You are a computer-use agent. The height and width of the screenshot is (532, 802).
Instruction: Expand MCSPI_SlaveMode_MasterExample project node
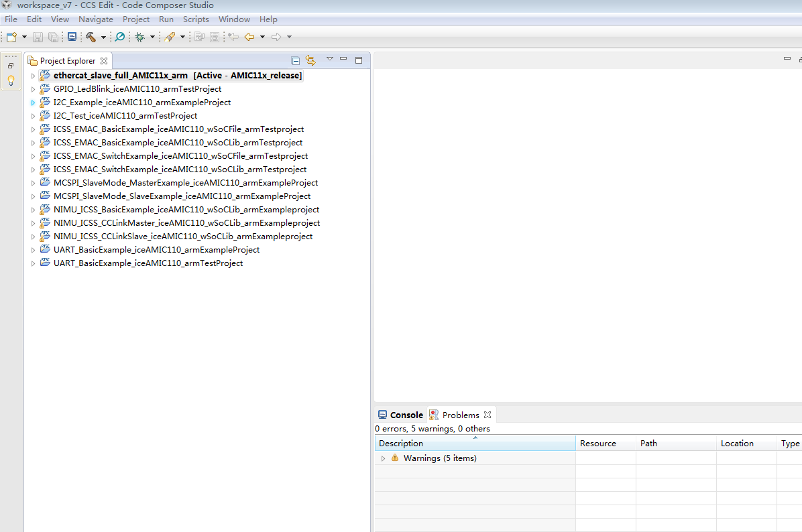[33, 183]
